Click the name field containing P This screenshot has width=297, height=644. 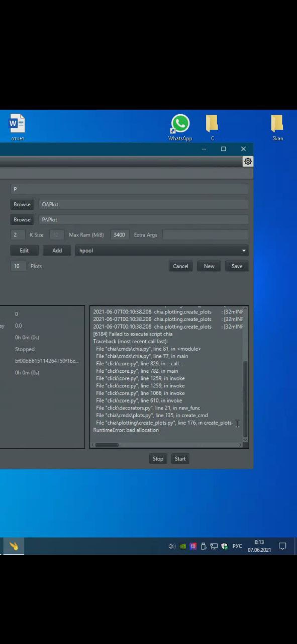pyautogui.click(x=130, y=189)
